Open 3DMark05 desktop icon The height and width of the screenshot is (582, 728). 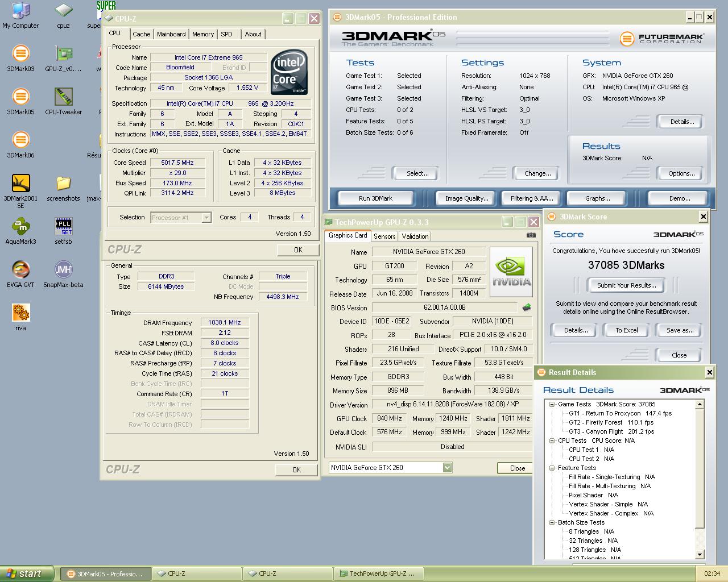[x=20, y=102]
